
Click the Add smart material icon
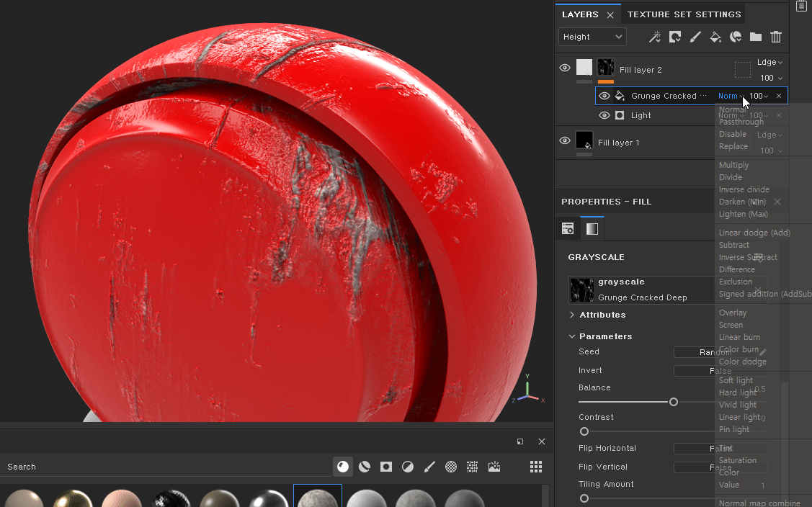pyautogui.click(x=736, y=37)
